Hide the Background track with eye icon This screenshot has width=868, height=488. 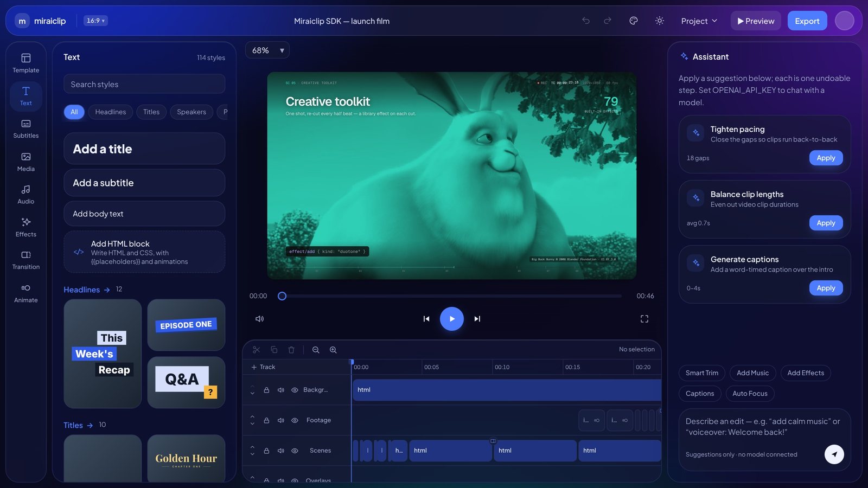click(x=295, y=390)
